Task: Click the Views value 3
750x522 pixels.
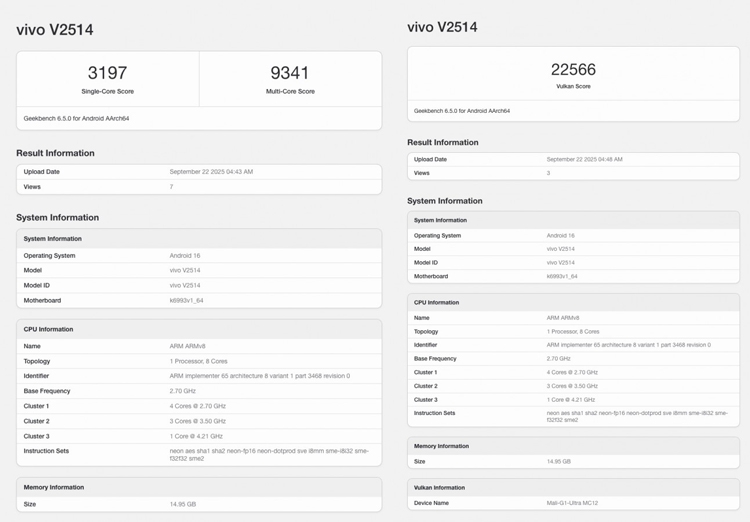Action: (x=548, y=173)
